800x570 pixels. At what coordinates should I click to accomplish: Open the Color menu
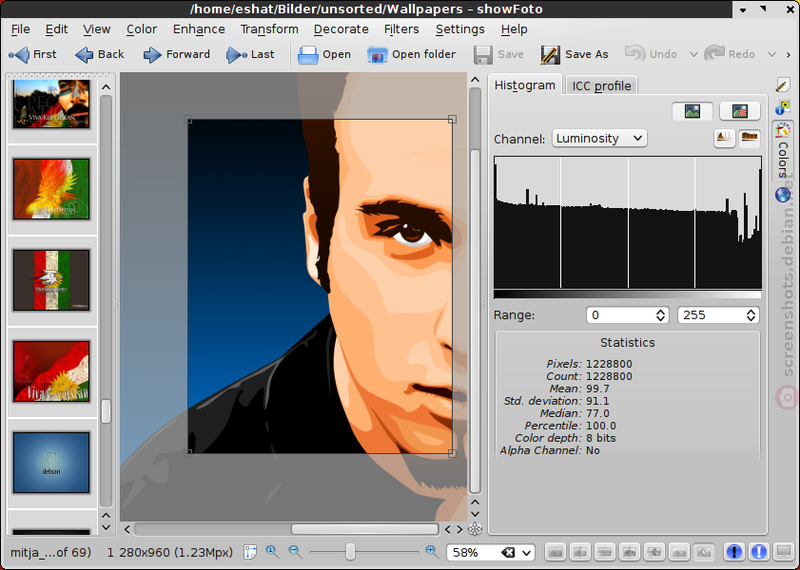141,30
